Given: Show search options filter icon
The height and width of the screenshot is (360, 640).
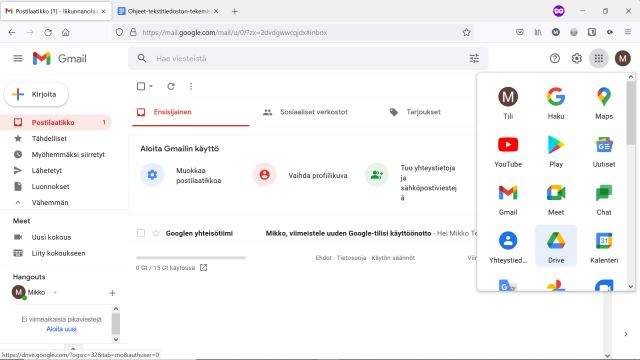Looking at the screenshot, I should [x=474, y=58].
